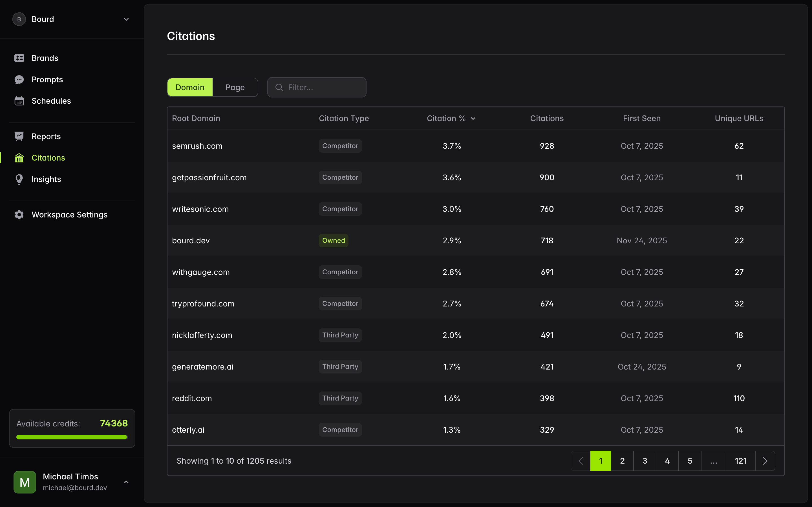Viewport: 812px width, 507px height.
Task: Open Workspace Settings via the gear icon
Action: (19, 215)
